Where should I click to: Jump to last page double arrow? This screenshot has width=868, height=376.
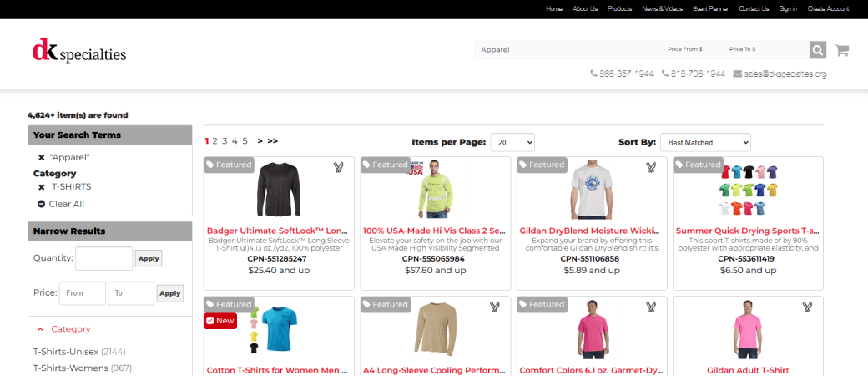pos(272,141)
